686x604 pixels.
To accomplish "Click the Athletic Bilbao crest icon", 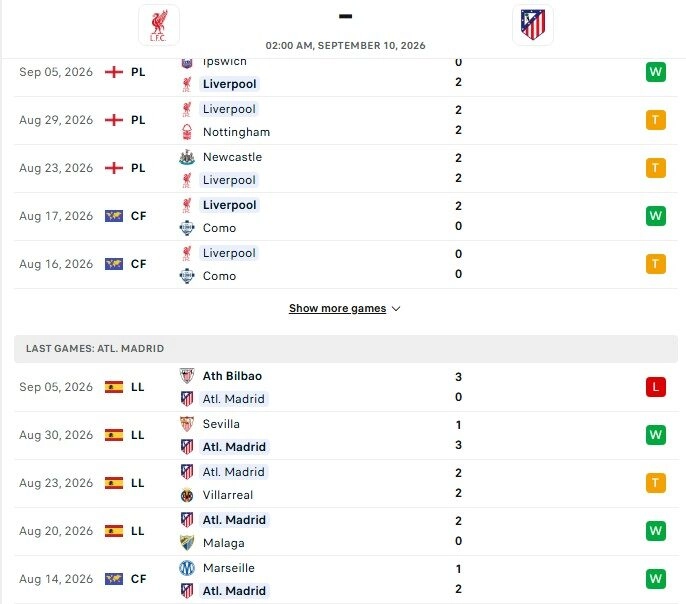I will [187, 376].
